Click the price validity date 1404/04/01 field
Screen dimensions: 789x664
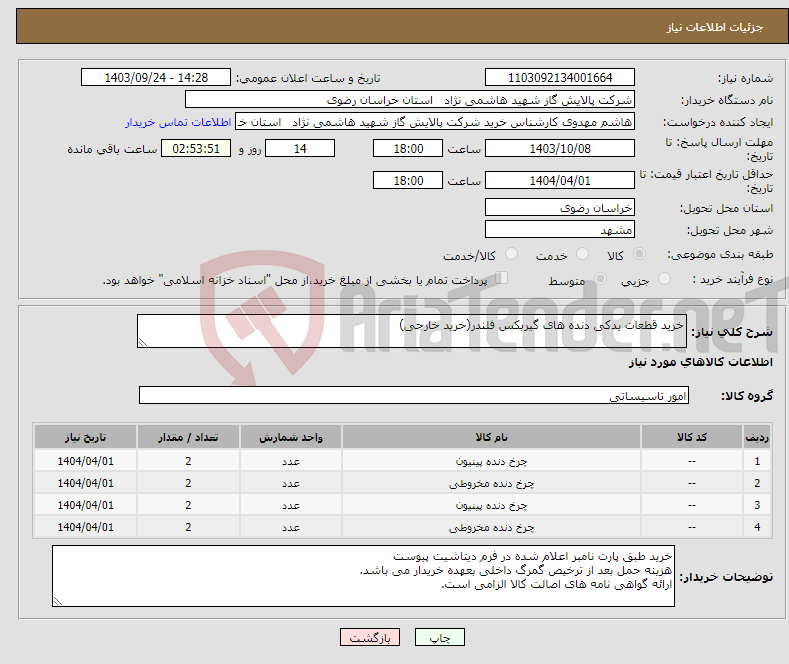560,180
